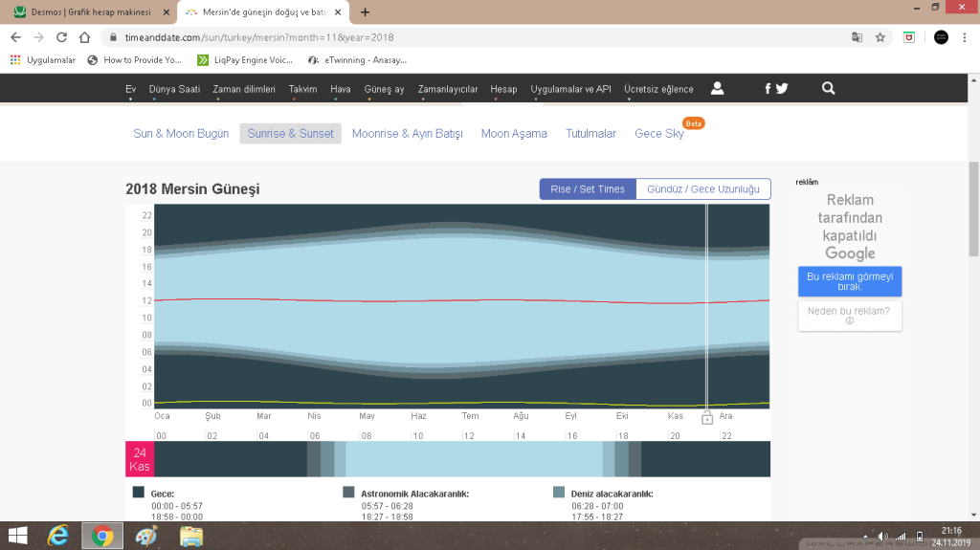Click Bu reklamı görmeyi bırak button
The height and width of the screenshot is (550, 980).
point(849,281)
